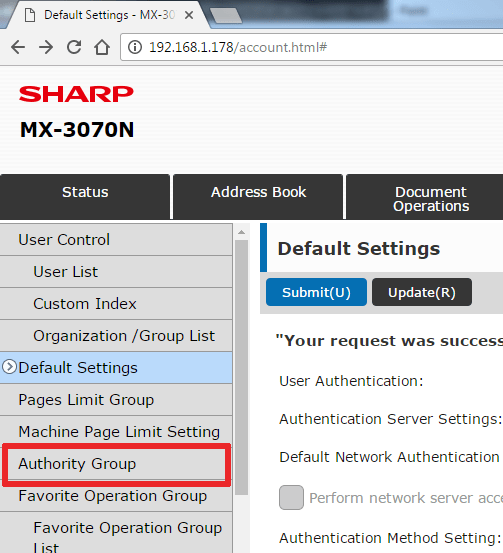503x553 pixels.
Task: Open Favorite Operation Group
Action: 116,496
